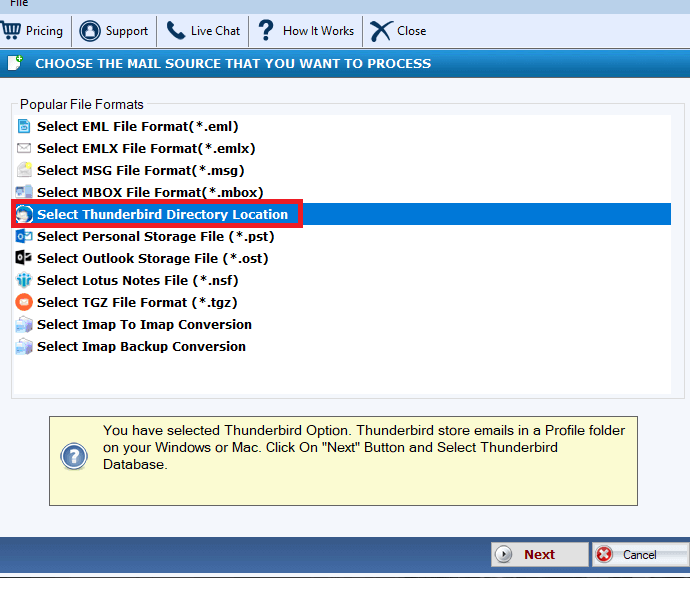Click the EML file format icon

click(x=24, y=126)
